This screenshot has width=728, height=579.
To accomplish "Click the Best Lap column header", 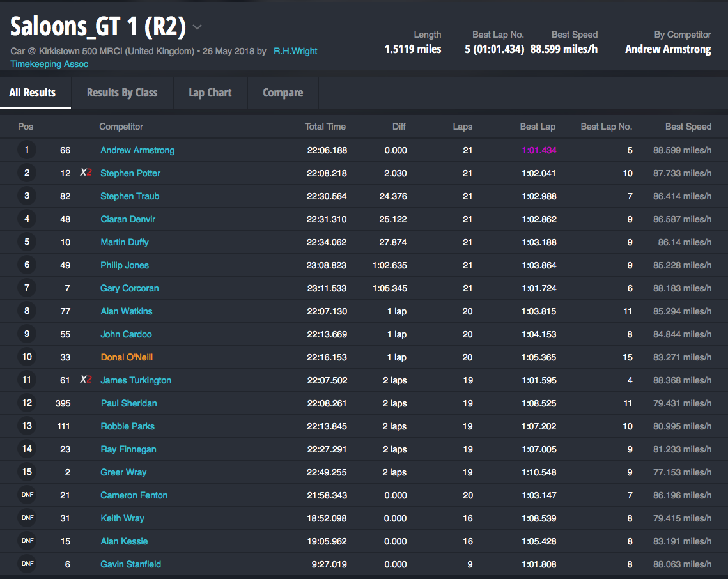I will click(x=538, y=127).
